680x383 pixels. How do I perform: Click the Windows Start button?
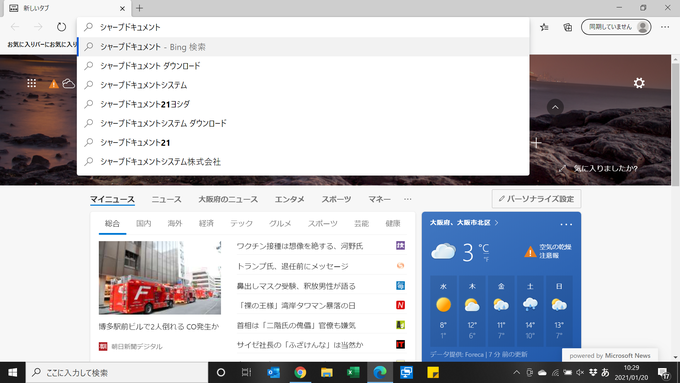click(x=13, y=373)
